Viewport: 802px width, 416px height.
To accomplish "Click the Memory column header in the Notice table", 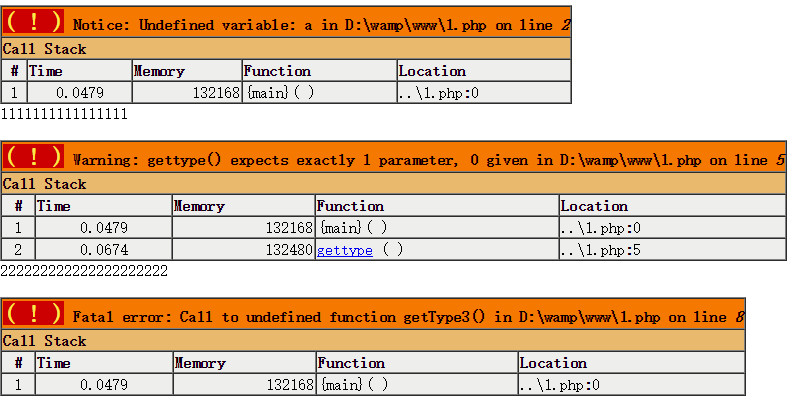I will point(159,71).
